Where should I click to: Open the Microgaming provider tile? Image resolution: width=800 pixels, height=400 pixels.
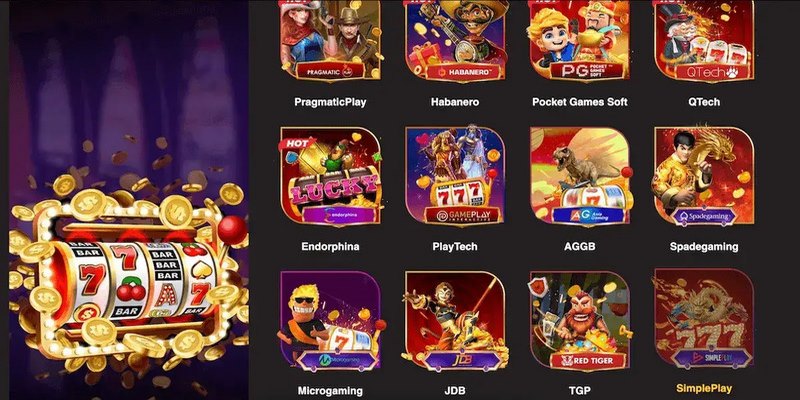point(330,321)
